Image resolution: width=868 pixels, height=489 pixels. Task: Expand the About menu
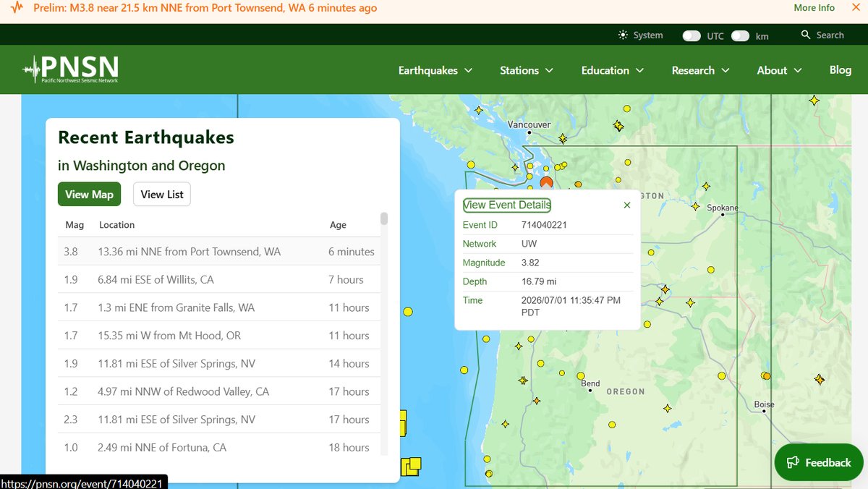tap(779, 70)
